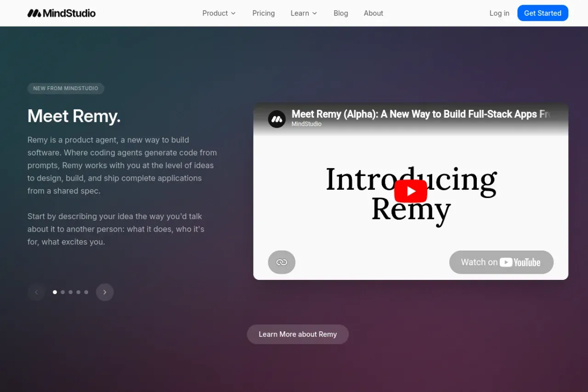Play the Introducing Remy video
Image resolution: width=588 pixels, height=392 pixels.
pos(411,191)
